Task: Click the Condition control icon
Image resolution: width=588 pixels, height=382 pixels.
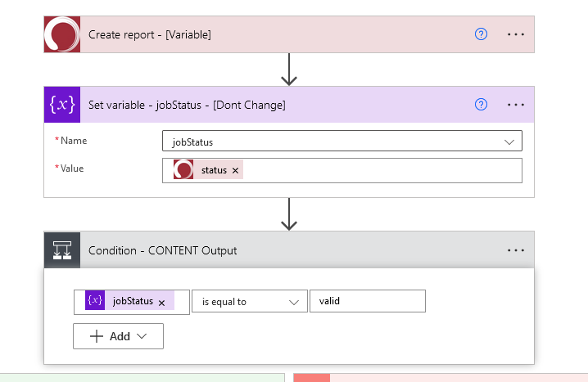Action: [x=62, y=250]
